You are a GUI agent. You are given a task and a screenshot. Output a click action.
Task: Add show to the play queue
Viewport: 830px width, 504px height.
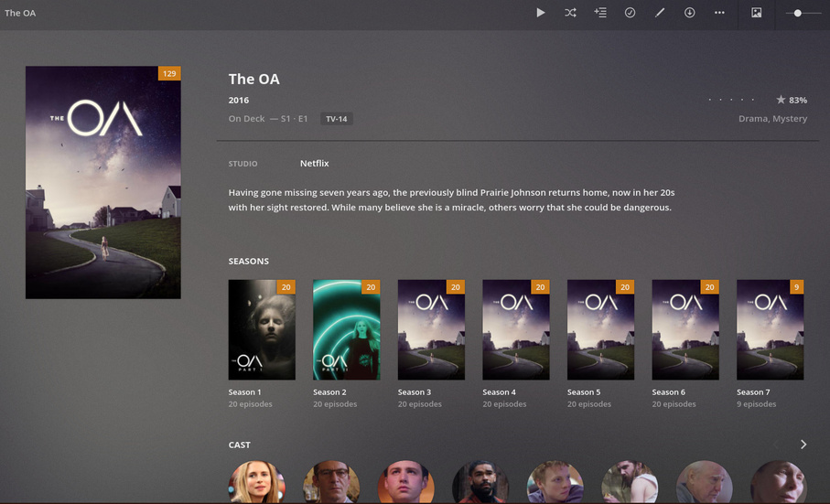tap(600, 13)
